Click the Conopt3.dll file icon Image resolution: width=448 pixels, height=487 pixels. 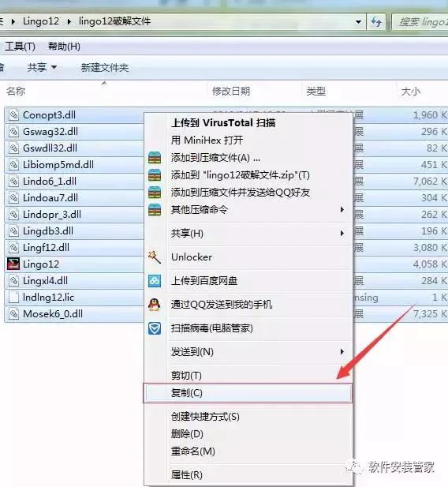[x=13, y=115]
